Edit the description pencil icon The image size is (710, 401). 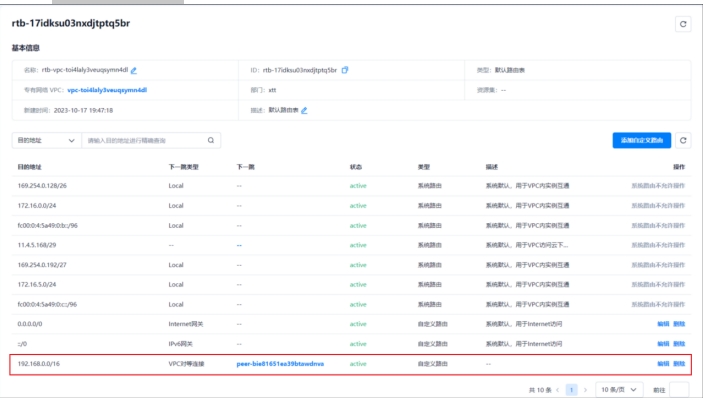tap(304, 110)
